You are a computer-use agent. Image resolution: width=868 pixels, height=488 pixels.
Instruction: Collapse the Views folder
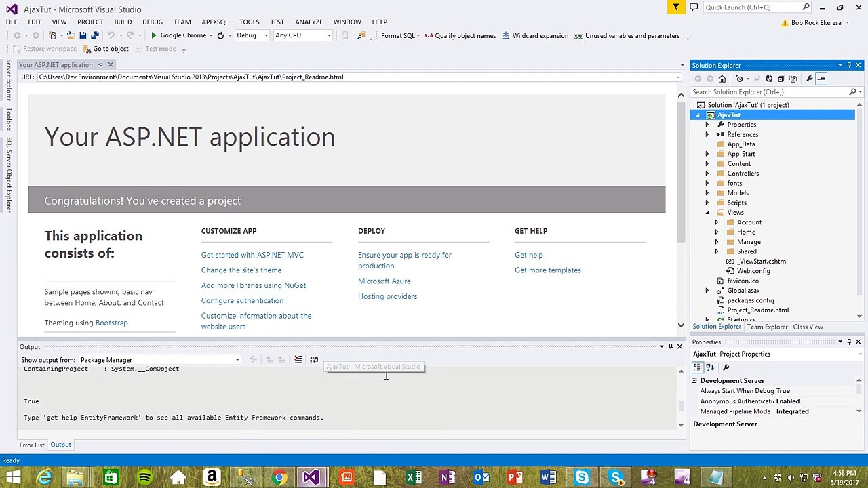pyautogui.click(x=707, y=213)
